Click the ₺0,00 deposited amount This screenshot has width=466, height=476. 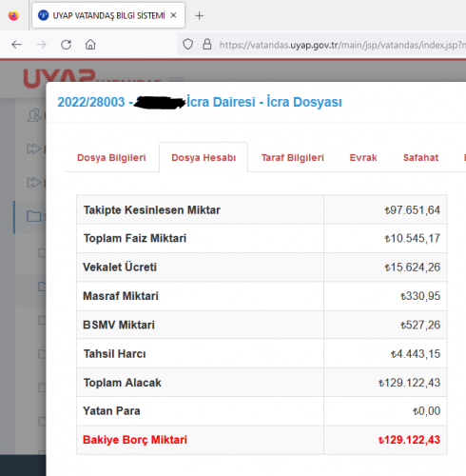(x=426, y=411)
